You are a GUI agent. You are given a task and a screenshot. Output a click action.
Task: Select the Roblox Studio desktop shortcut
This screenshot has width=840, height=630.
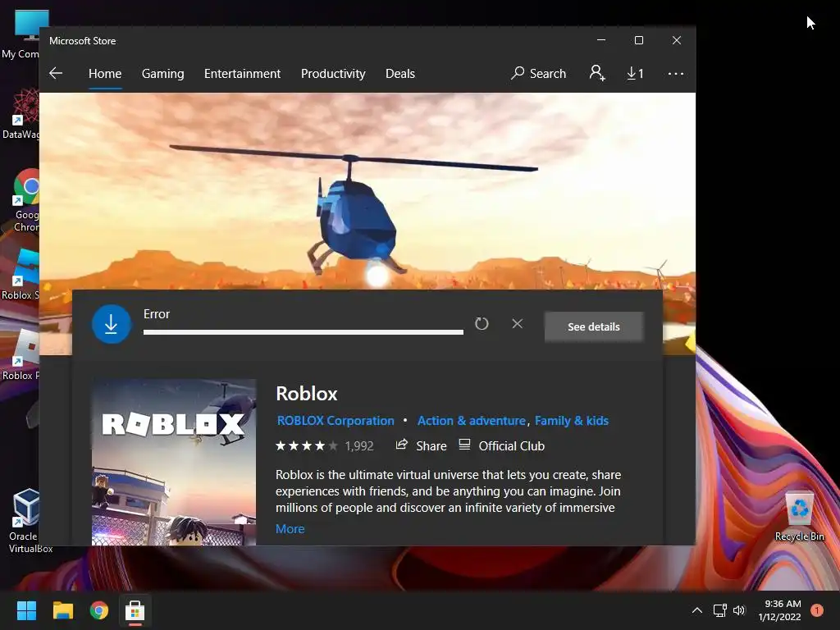(21, 274)
